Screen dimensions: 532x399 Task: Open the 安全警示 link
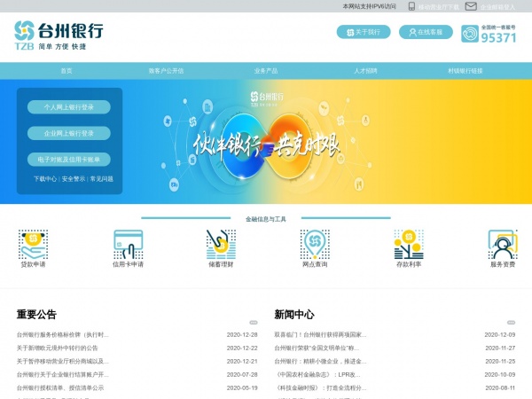coord(74,179)
